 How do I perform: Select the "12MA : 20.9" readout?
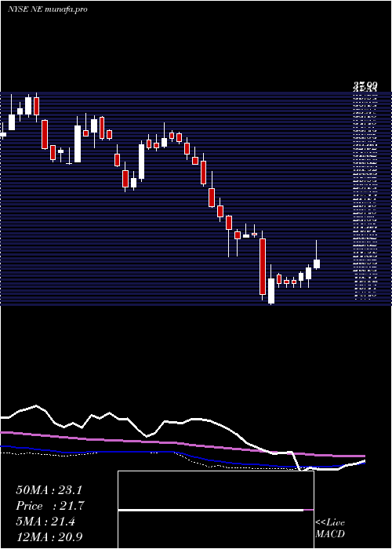click(49, 536)
